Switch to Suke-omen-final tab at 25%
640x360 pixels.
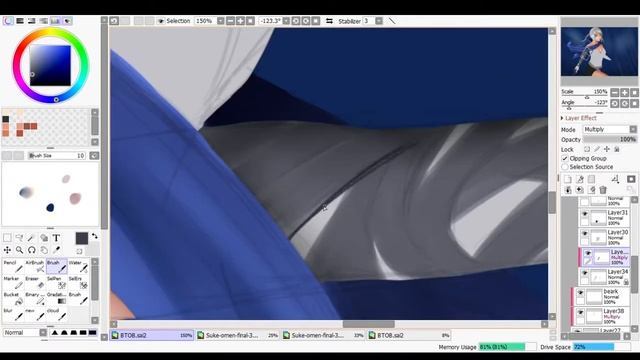tap(238, 335)
